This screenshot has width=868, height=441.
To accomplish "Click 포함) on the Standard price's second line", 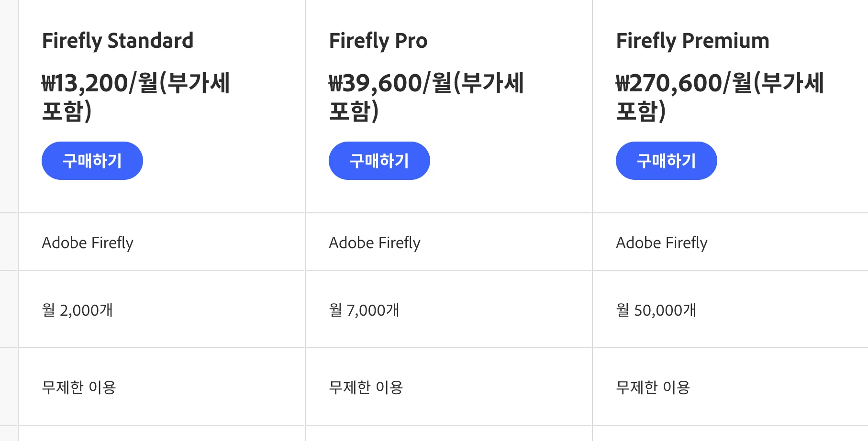I will pyautogui.click(x=67, y=111).
